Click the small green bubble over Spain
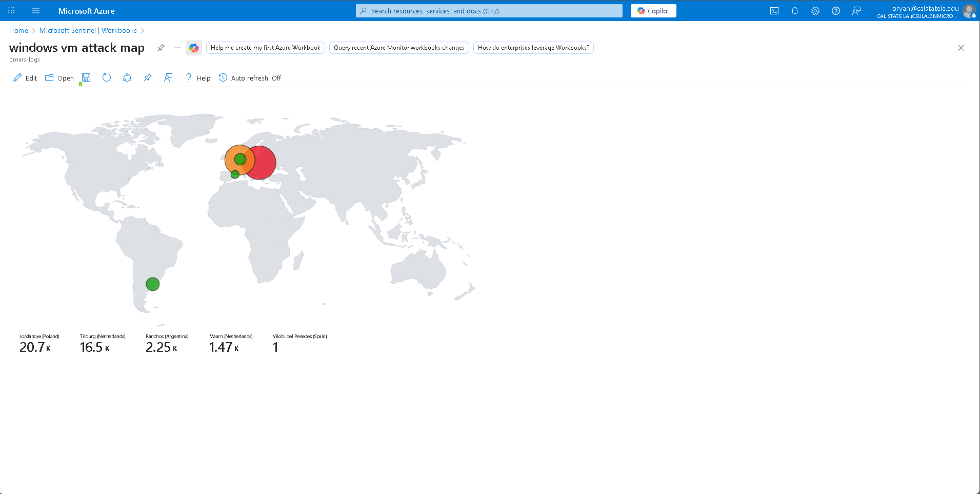This screenshot has width=980, height=494. point(235,174)
